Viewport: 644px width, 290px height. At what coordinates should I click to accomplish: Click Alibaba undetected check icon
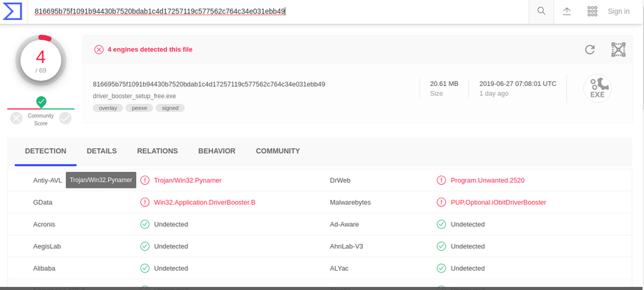(145, 269)
